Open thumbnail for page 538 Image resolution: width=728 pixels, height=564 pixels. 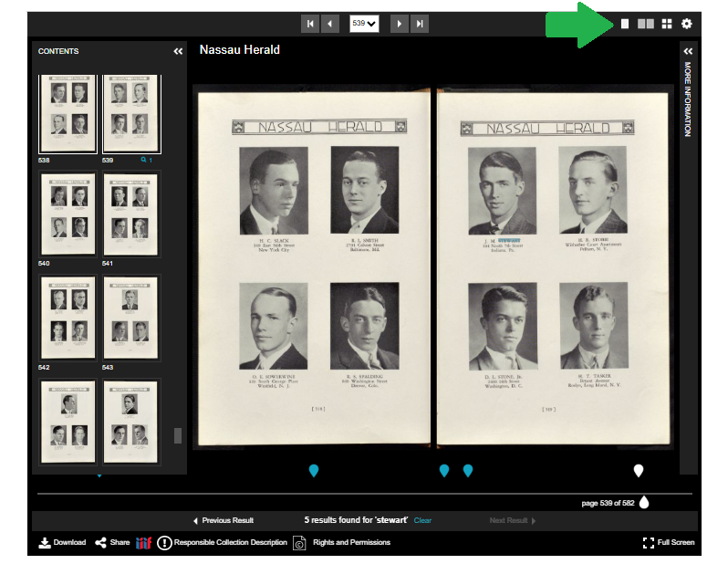(x=68, y=114)
